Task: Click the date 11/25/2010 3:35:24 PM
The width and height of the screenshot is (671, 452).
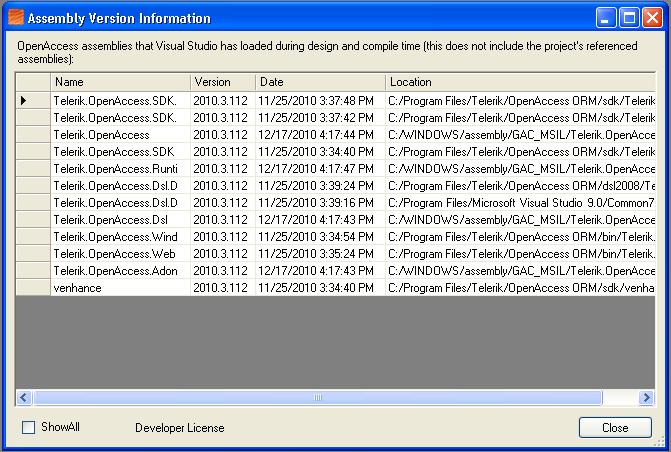Action: pyautogui.click(x=320, y=254)
